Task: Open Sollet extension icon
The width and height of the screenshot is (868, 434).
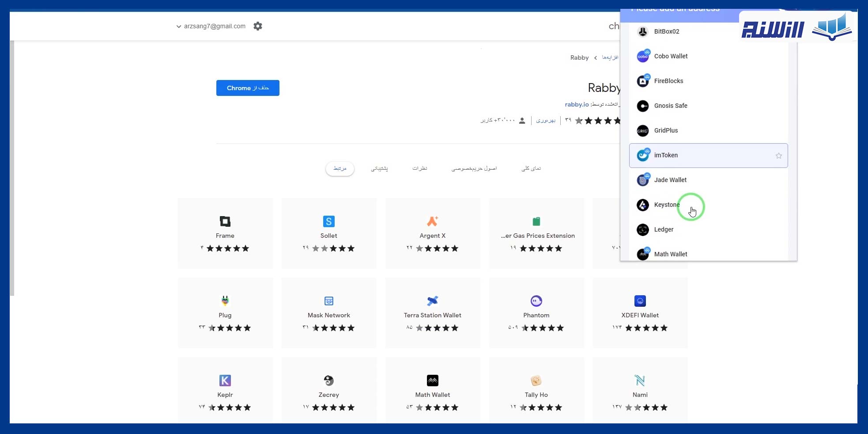Action: 329,221
